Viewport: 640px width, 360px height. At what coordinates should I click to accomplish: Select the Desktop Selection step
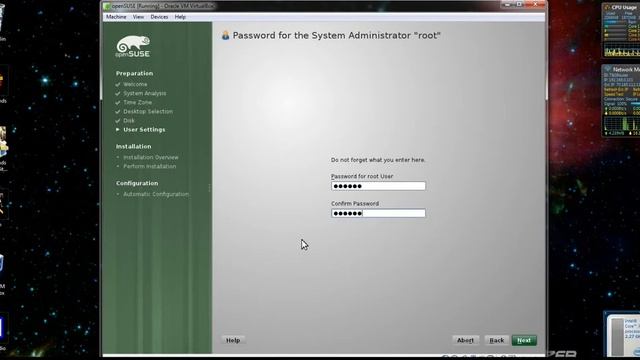point(148,111)
